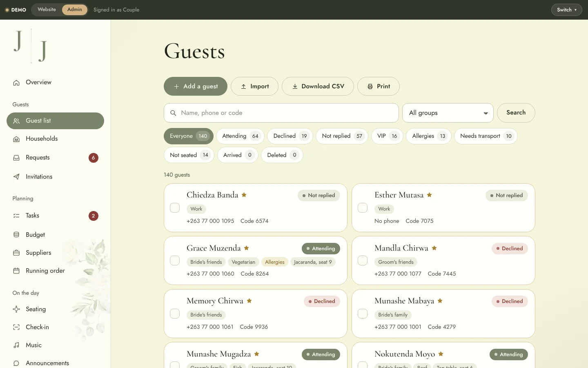This screenshot has height=368, width=588.
Task: Click the Print button
Action: pyautogui.click(x=379, y=86)
